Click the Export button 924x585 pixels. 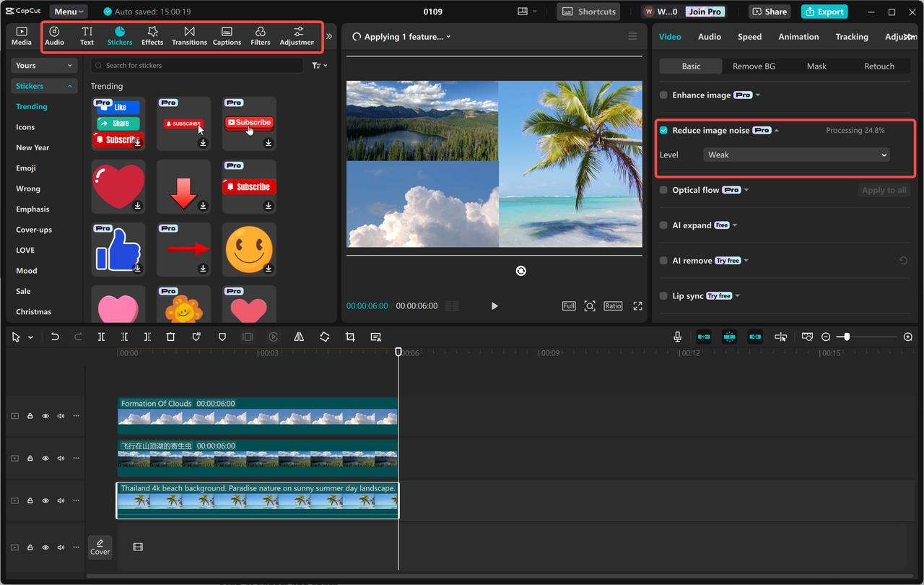tap(824, 12)
